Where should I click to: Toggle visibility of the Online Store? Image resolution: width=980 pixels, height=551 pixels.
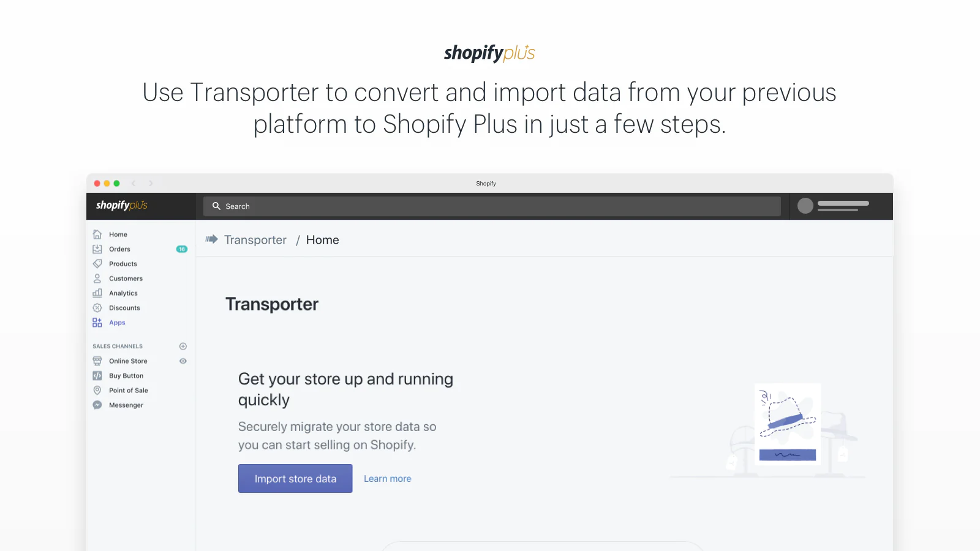tap(183, 361)
